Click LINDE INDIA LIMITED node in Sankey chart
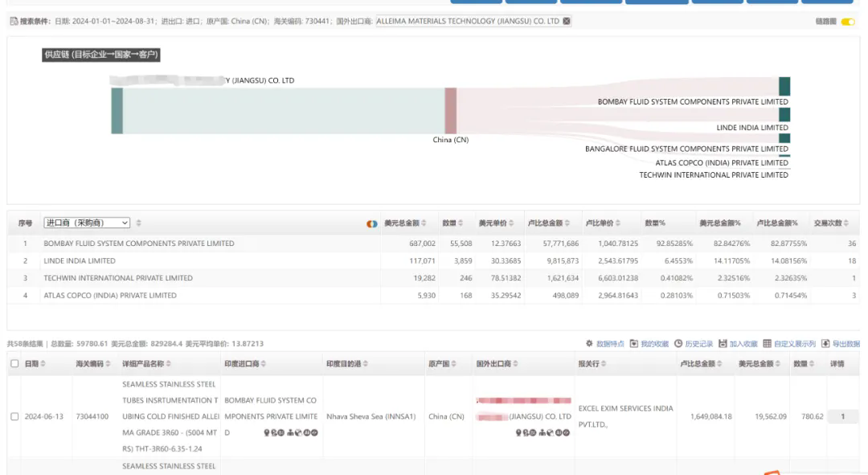 (x=784, y=115)
